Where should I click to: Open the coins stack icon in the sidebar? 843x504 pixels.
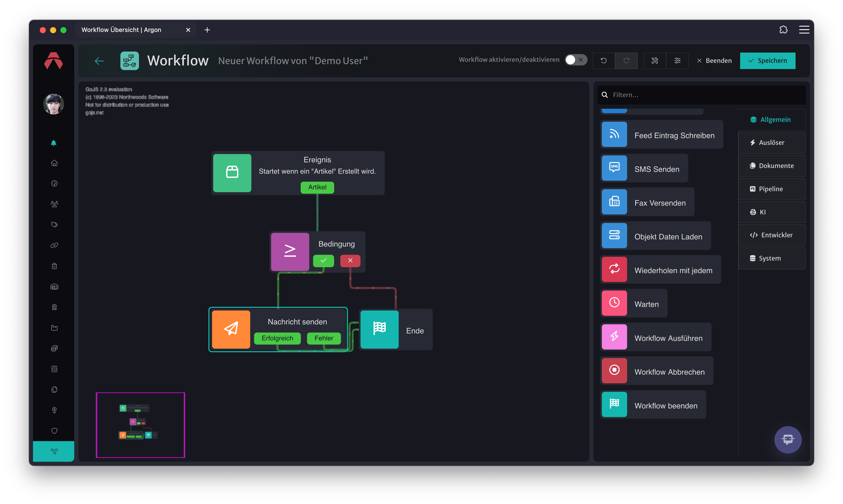54,348
